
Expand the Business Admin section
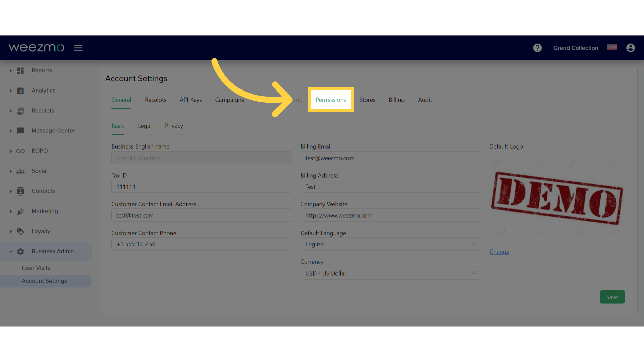[10, 251]
